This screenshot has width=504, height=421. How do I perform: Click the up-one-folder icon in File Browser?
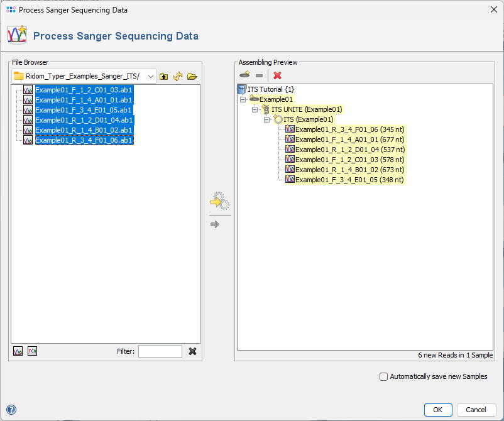tap(163, 76)
